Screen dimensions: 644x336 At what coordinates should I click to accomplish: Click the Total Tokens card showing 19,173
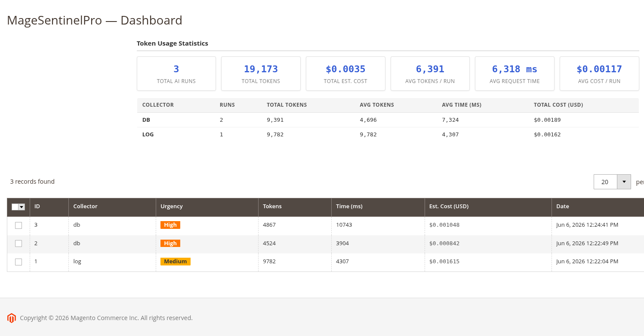click(261, 74)
